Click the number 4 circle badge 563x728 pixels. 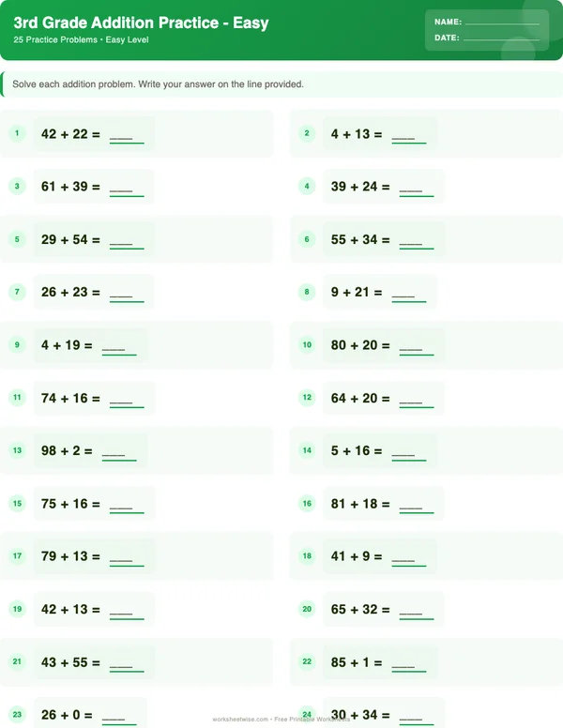pos(307,187)
